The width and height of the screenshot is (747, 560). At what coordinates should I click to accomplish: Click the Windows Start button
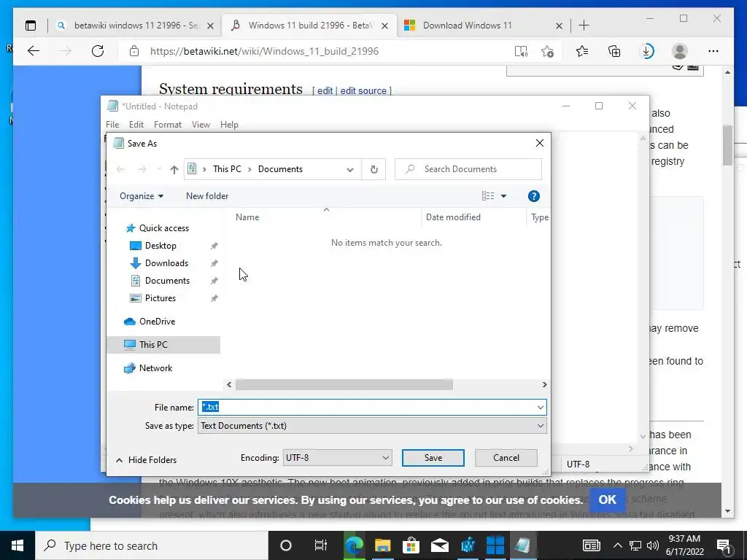click(x=18, y=545)
